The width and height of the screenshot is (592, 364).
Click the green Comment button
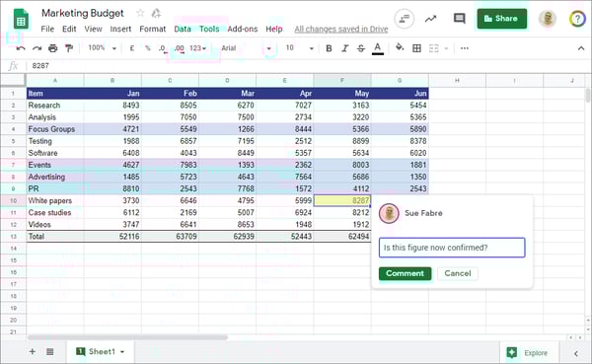[406, 273]
